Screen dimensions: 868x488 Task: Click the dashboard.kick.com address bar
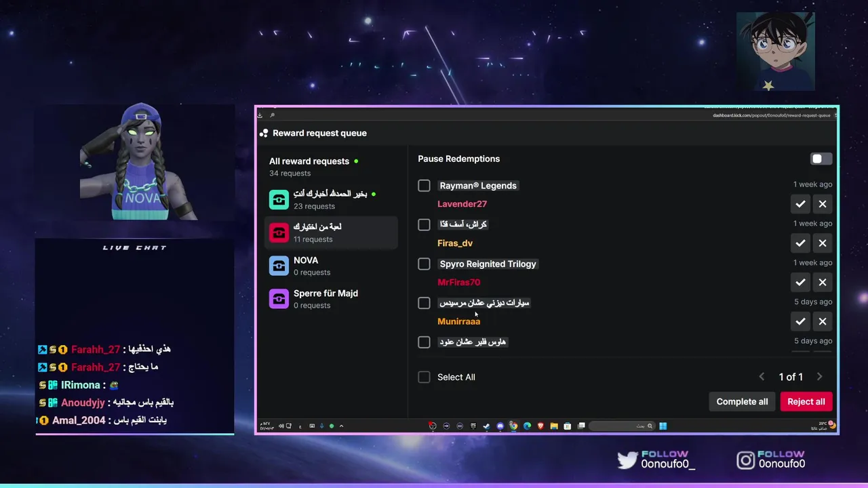pyautogui.click(x=772, y=115)
